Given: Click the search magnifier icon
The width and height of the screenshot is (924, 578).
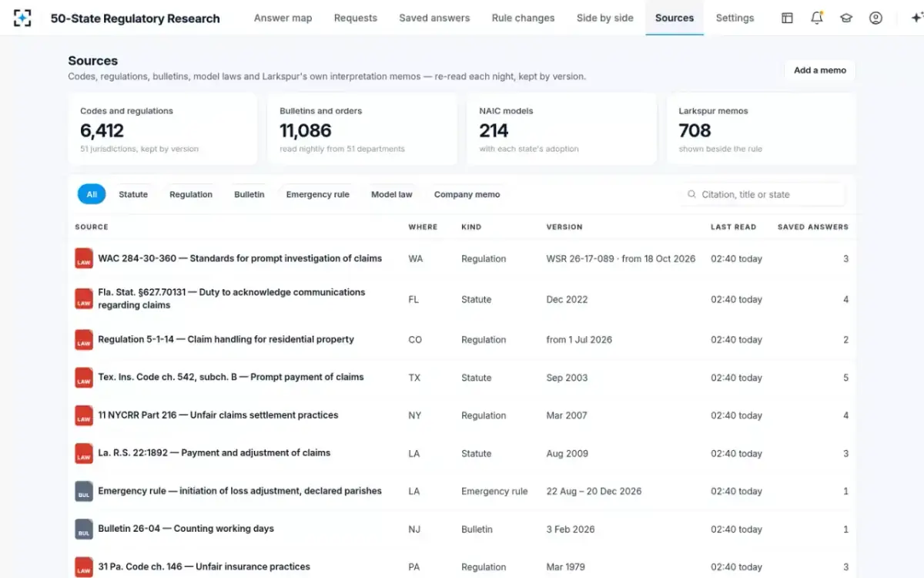Looking at the screenshot, I should click(691, 194).
